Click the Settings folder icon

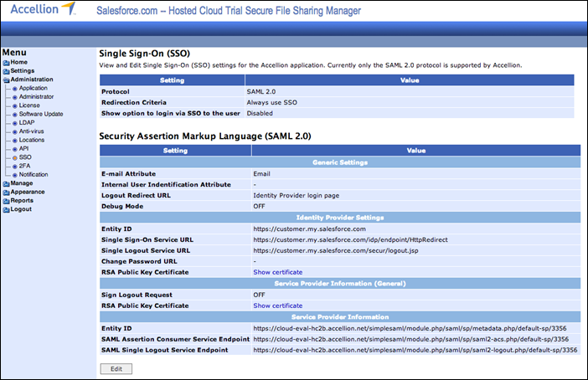pos(6,71)
